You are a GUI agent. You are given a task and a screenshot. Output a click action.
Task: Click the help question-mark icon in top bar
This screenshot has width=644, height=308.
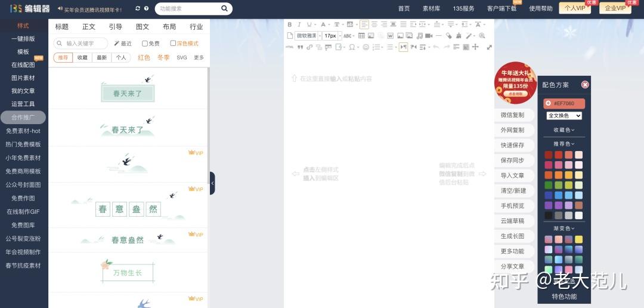tap(146, 8)
